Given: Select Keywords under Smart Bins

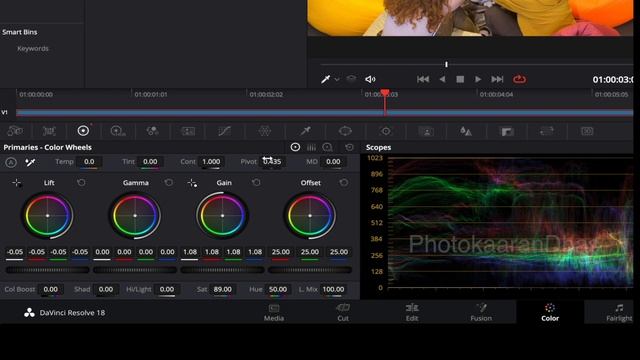Looking at the screenshot, I should 33,49.
